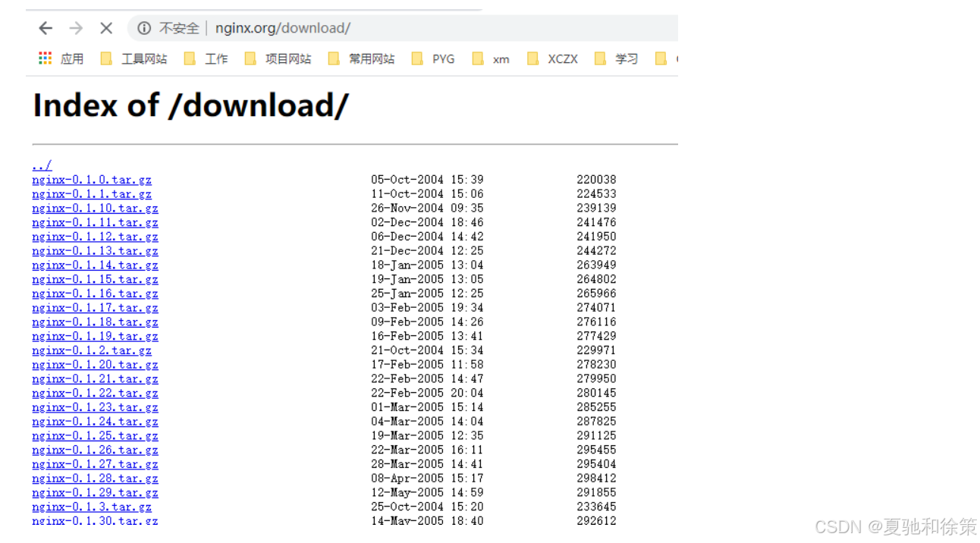Download nginx-0.1.11.tar.gz
Image resolution: width=980 pixels, height=543 pixels.
[95, 222]
